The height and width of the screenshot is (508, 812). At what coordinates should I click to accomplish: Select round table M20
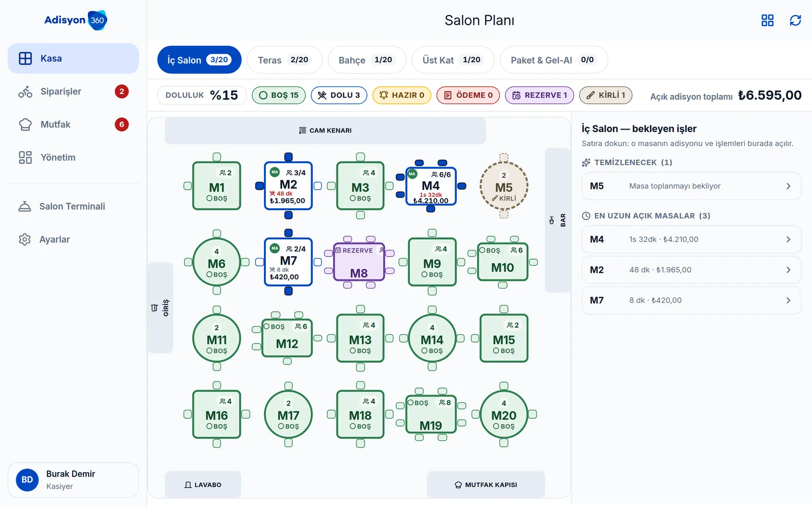(504, 415)
